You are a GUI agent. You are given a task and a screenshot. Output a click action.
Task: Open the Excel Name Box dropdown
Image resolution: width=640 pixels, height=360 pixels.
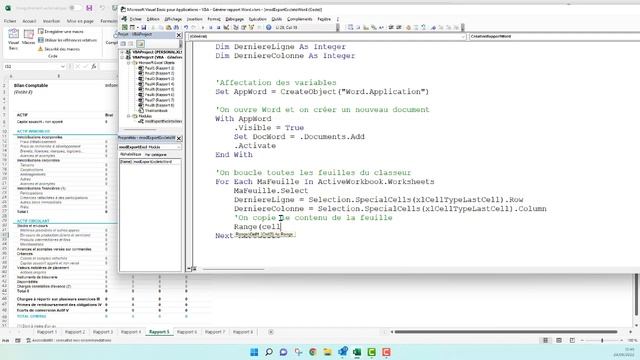62,67
